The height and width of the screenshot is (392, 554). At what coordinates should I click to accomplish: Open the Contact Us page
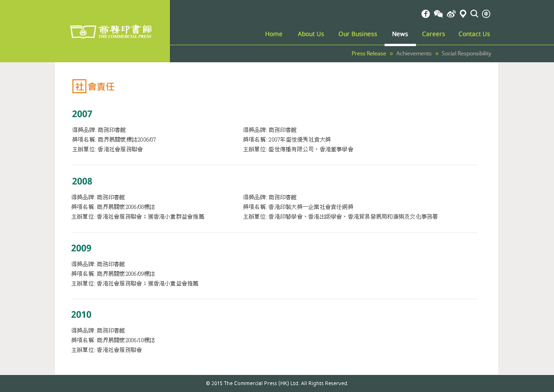coord(474,34)
